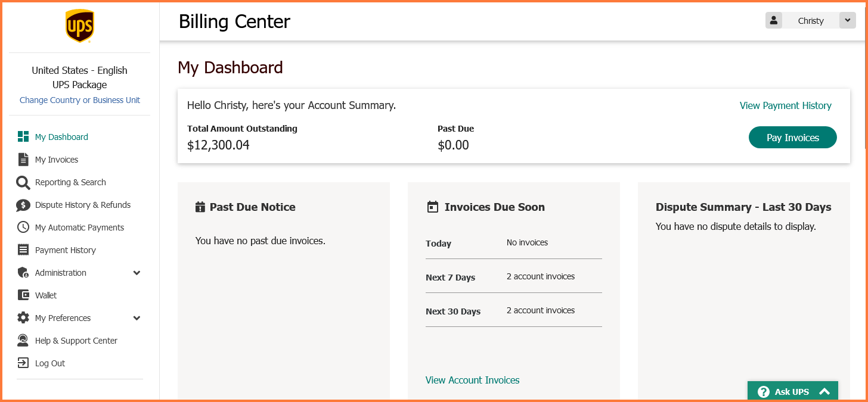Screen dimensions: 868x402
Task: Click the My Invoices document icon
Action: tap(23, 160)
